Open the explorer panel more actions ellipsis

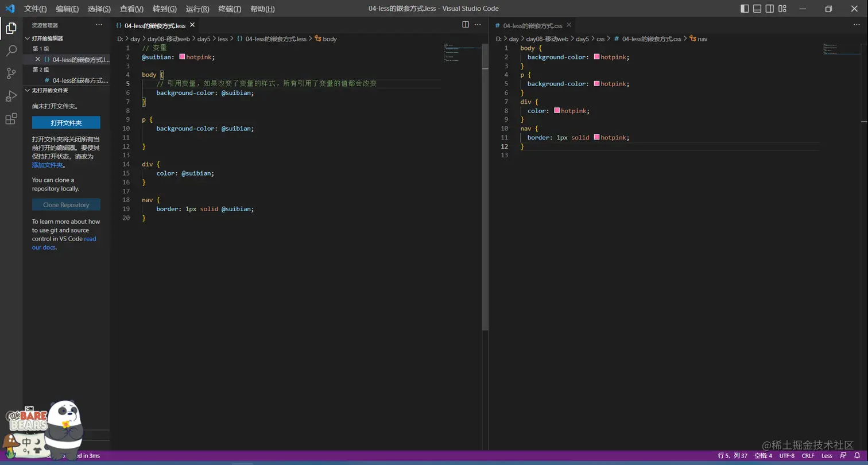(x=99, y=25)
